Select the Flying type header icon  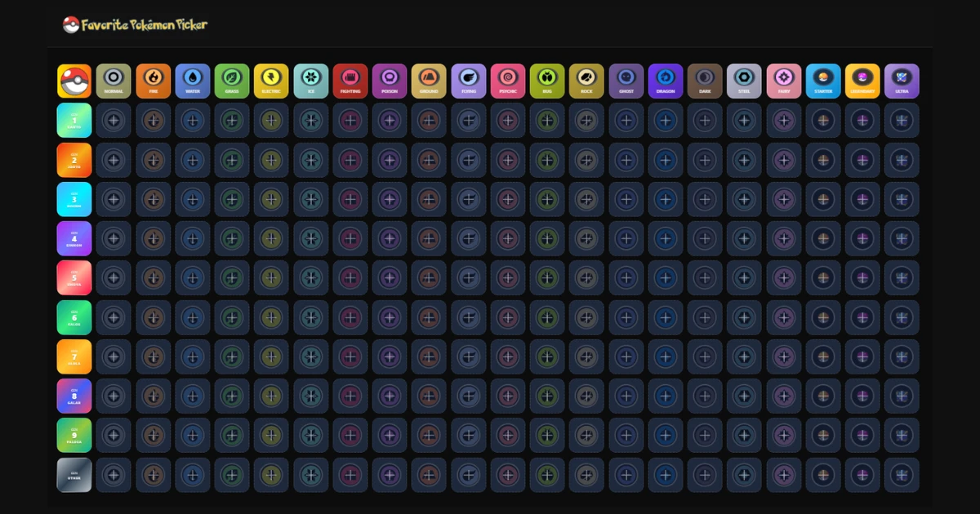[469, 81]
